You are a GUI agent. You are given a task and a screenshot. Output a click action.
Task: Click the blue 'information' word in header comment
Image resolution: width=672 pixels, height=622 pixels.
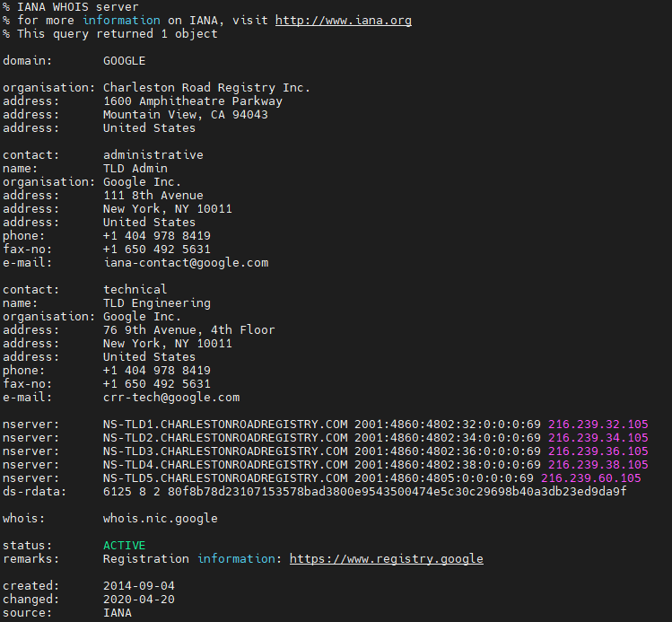click(121, 20)
